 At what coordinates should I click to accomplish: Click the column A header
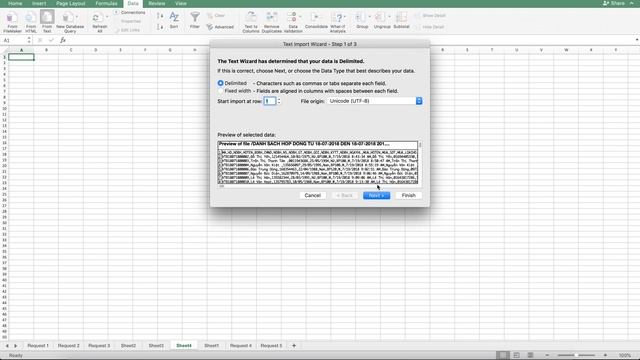(21, 50)
